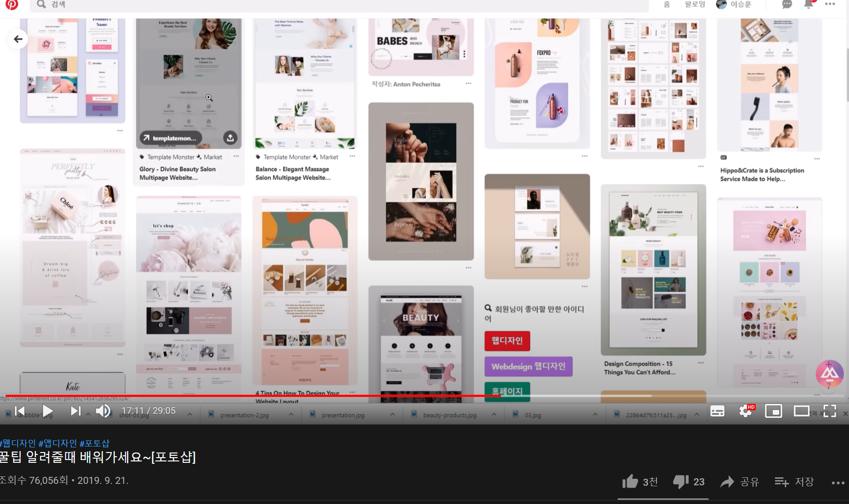The image size is (849, 504).
Task: Open options dots on Hippo&Crate pin
Action: 817,159
